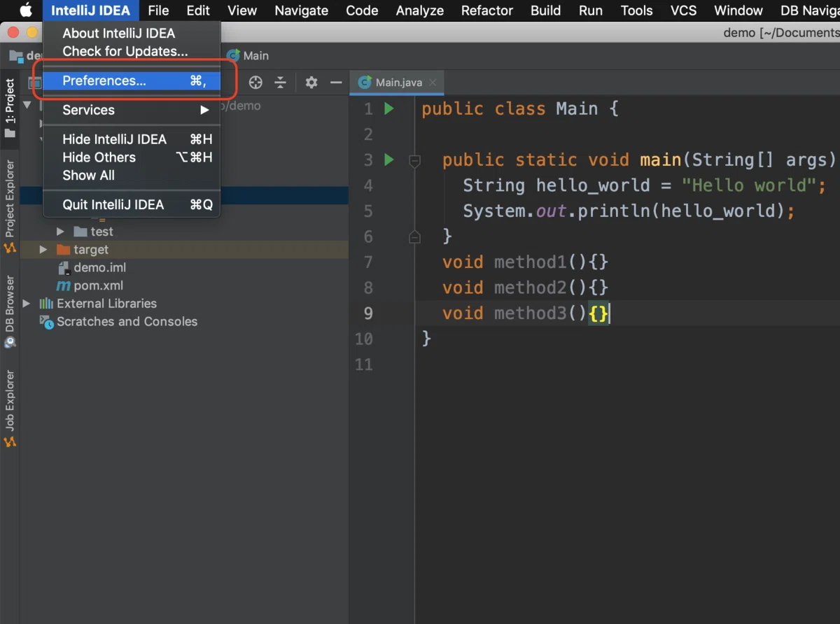Choose Hide IntelliJ IDEA
840x624 pixels.
tap(132, 139)
